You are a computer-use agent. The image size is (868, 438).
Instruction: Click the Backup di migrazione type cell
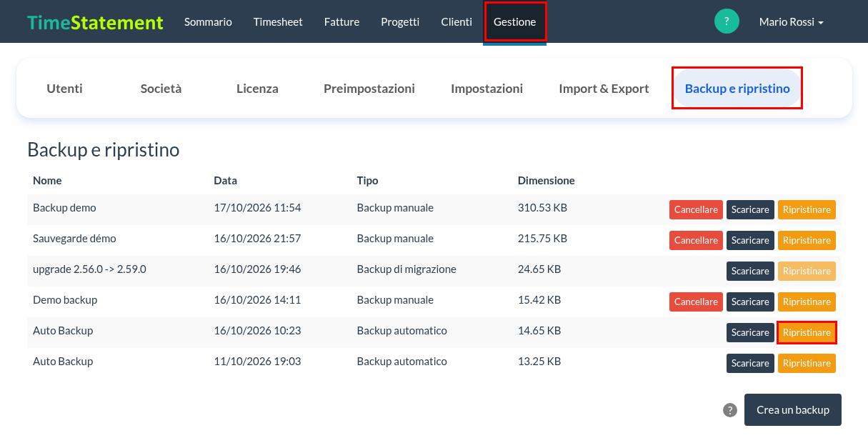(x=406, y=269)
